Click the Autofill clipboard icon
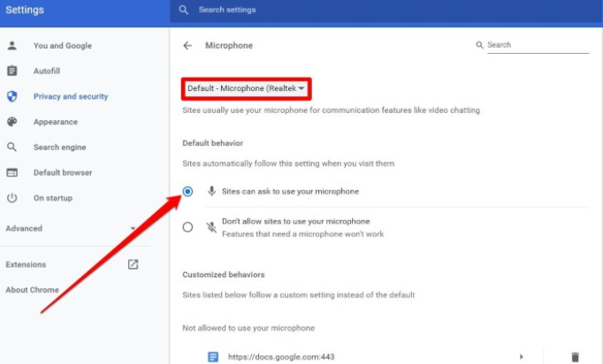This screenshot has height=364, width=603. 11,71
